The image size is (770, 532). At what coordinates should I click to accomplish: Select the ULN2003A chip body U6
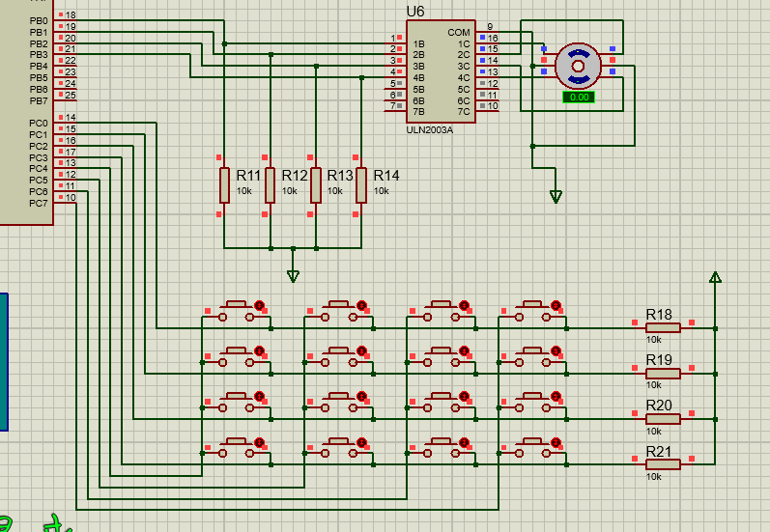441,71
